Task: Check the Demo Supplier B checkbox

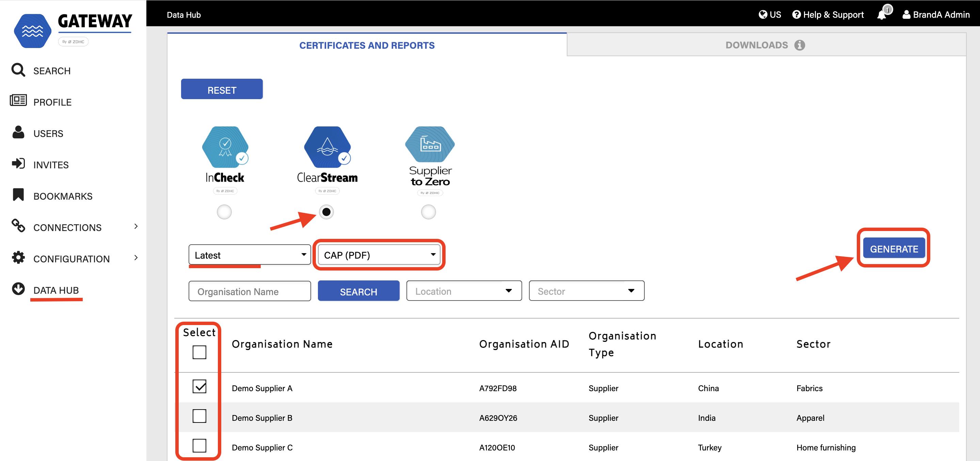Action: coord(199,417)
